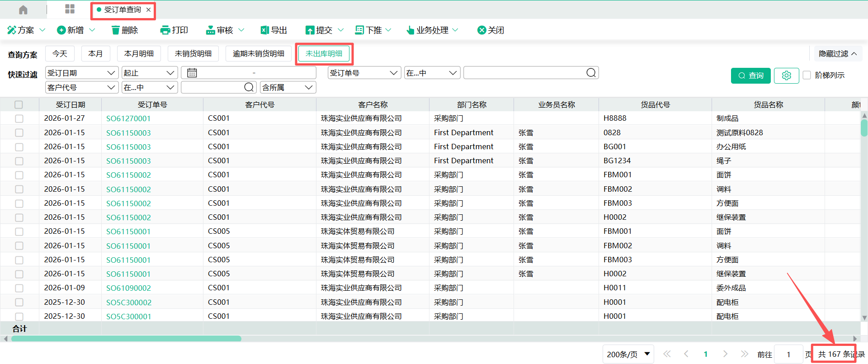Image resolution: width=868 pixels, height=364 pixels.
Task: Click the horizontal scrollbar under the table
Action: 127,339
